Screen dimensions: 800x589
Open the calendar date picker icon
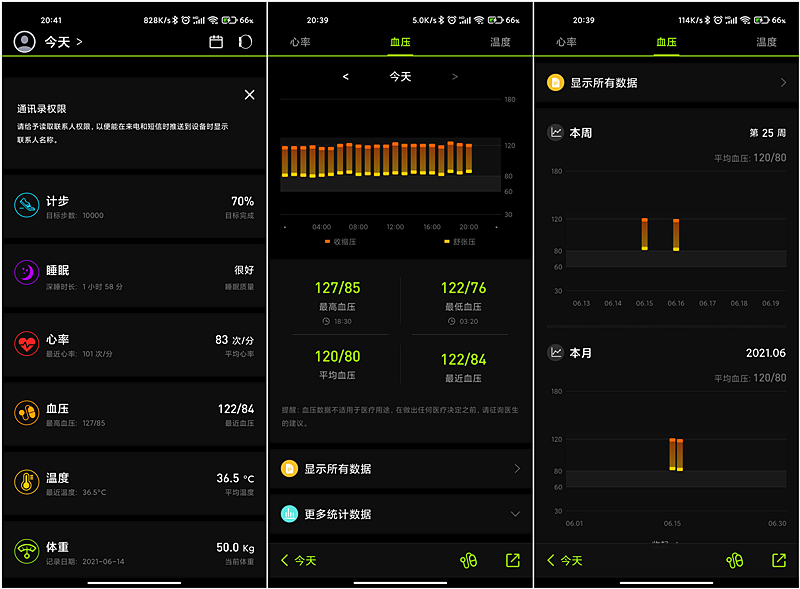tap(216, 42)
